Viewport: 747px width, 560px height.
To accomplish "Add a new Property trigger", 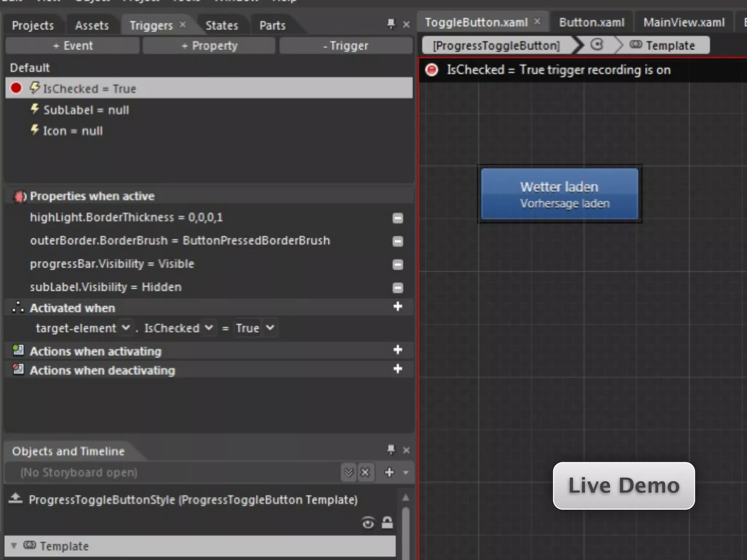I will click(x=209, y=46).
